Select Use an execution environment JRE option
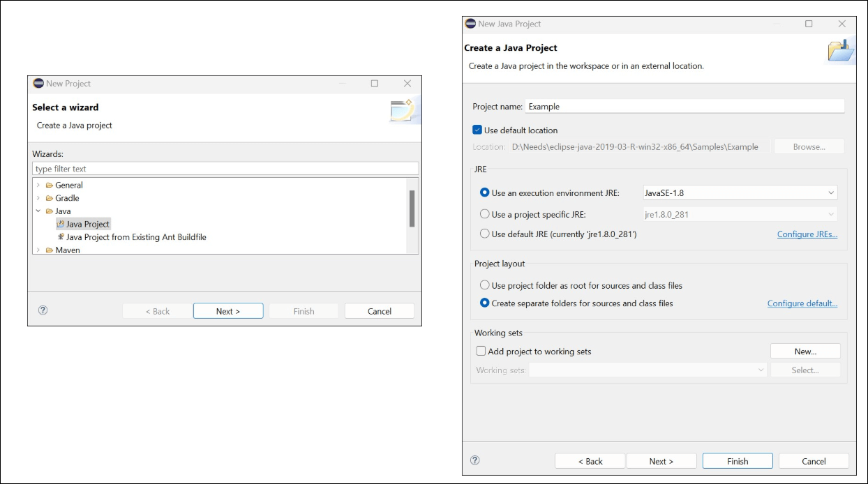The width and height of the screenshot is (868, 484). click(x=485, y=192)
